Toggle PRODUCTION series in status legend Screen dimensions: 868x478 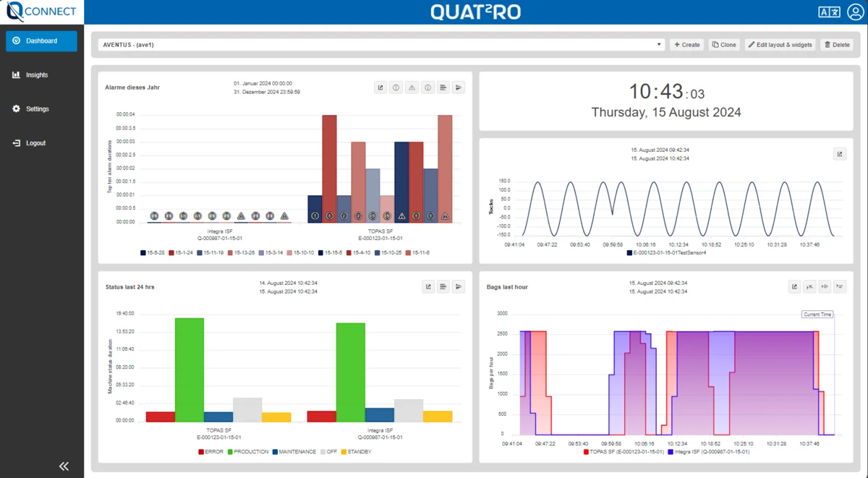tap(248, 452)
